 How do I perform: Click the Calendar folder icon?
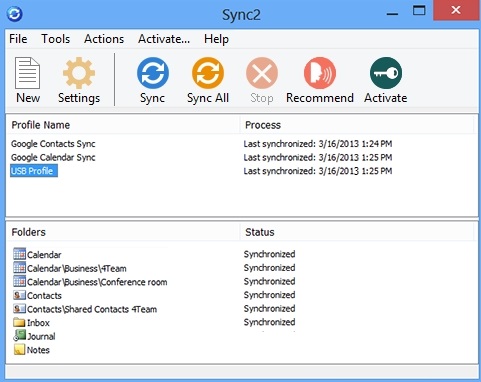(x=19, y=254)
